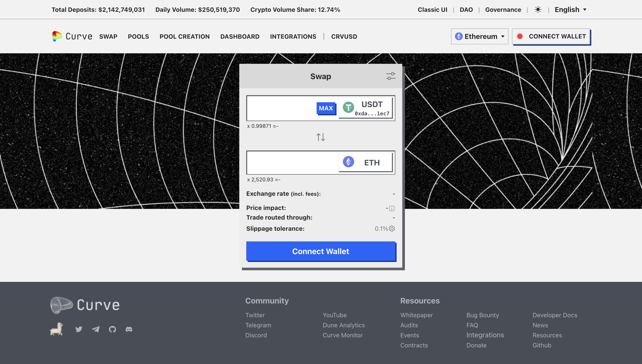The width and height of the screenshot is (642, 364).
Task: Open the Audits link
Action: coord(409,325)
